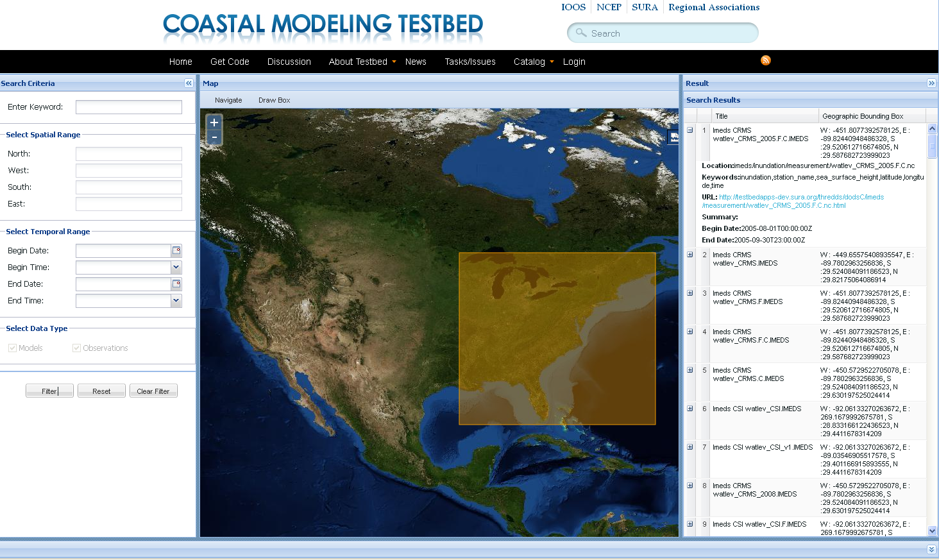Focus the Enter Keyword field
The height and width of the screenshot is (560, 939).
point(129,107)
